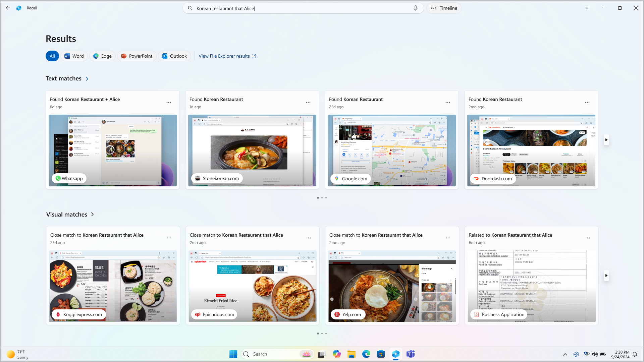644x362 pixels.
Task: Expand the Visual matches section
Action: pyautogui.click(x=93, y=215)
